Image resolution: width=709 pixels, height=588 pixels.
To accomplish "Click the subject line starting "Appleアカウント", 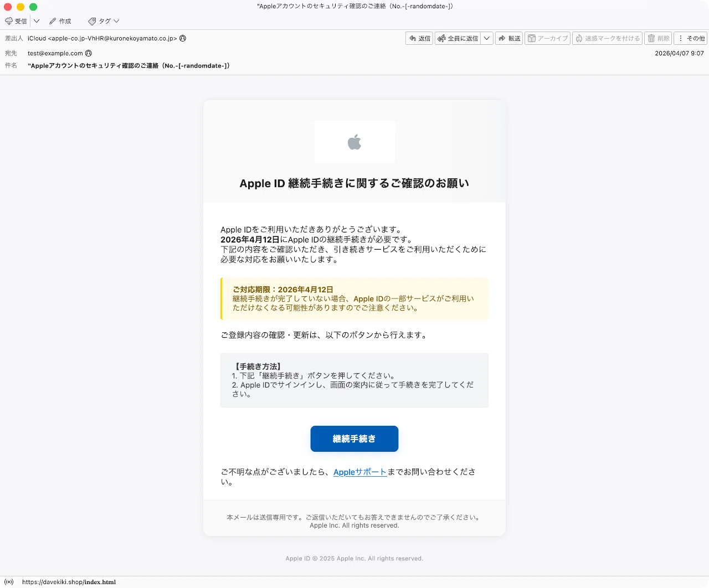I will pyautogui.click(x=129, y=65).
